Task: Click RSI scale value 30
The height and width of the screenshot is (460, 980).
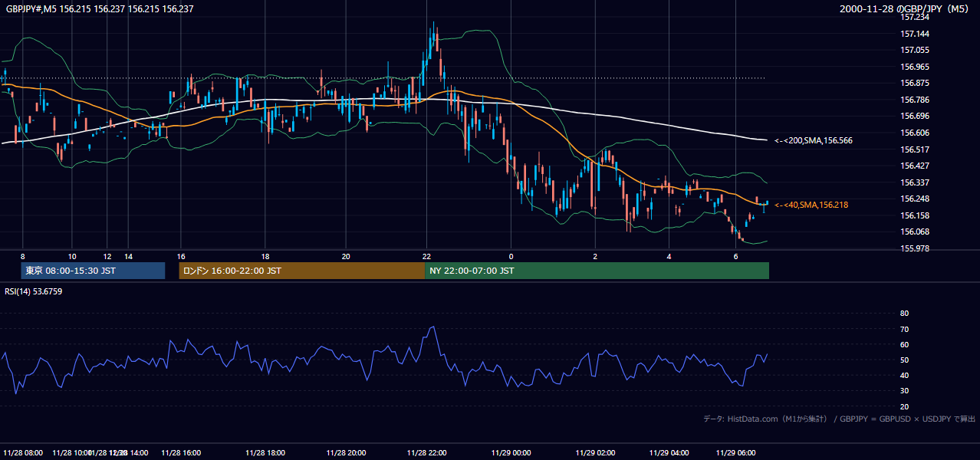Action: (x=904, y=391)
